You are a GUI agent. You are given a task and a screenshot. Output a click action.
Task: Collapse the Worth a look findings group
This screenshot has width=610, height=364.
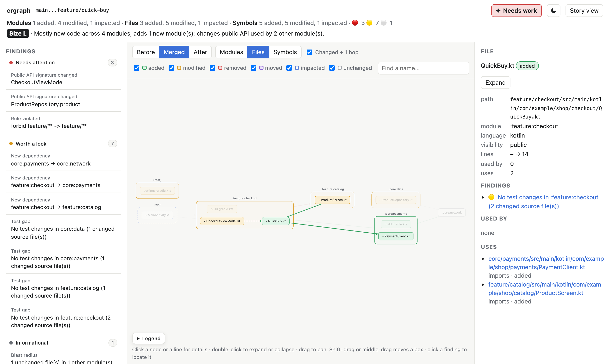point(63,144)
